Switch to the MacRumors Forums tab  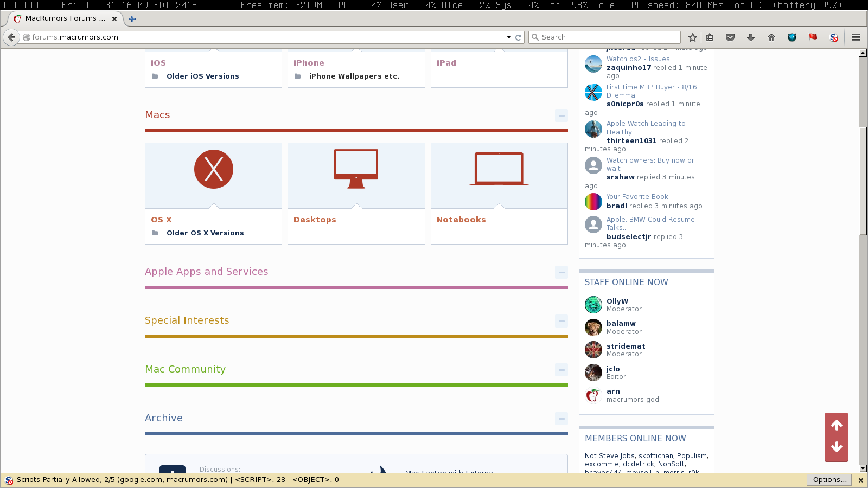pyautogui.click(x=66, y=18)
